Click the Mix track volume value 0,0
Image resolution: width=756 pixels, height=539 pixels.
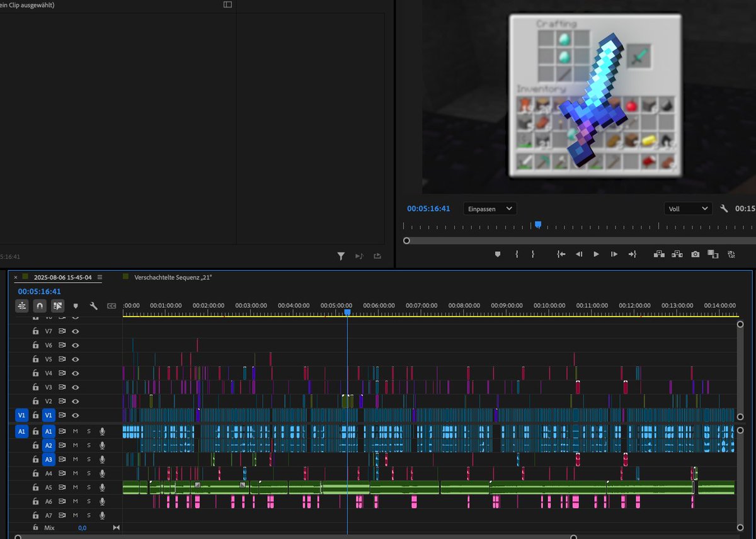[x=83, y=528]
